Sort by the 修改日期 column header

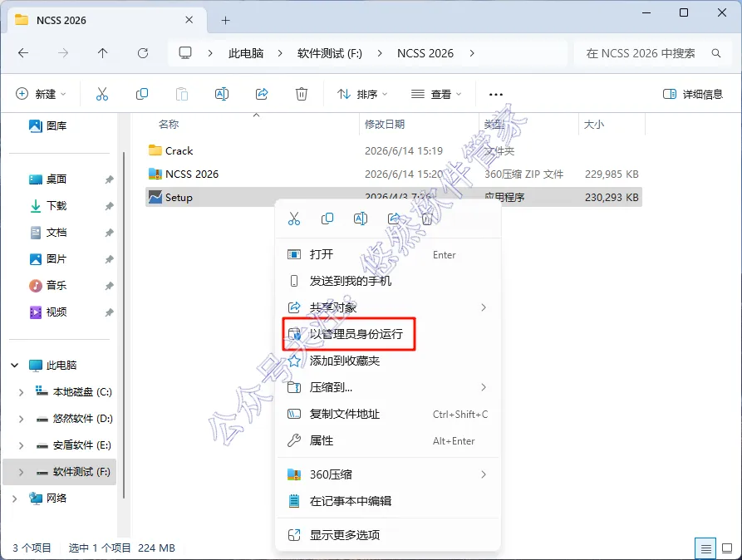pyautogui.click(x=385, y=124)
